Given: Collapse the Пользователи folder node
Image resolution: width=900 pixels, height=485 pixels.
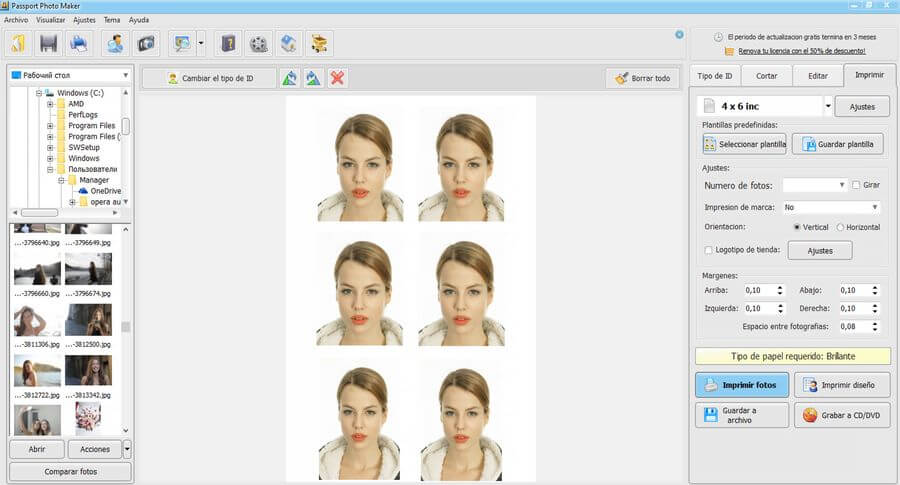Looking at the screenshot, I should pyautogui.click(x=50, y=169).
